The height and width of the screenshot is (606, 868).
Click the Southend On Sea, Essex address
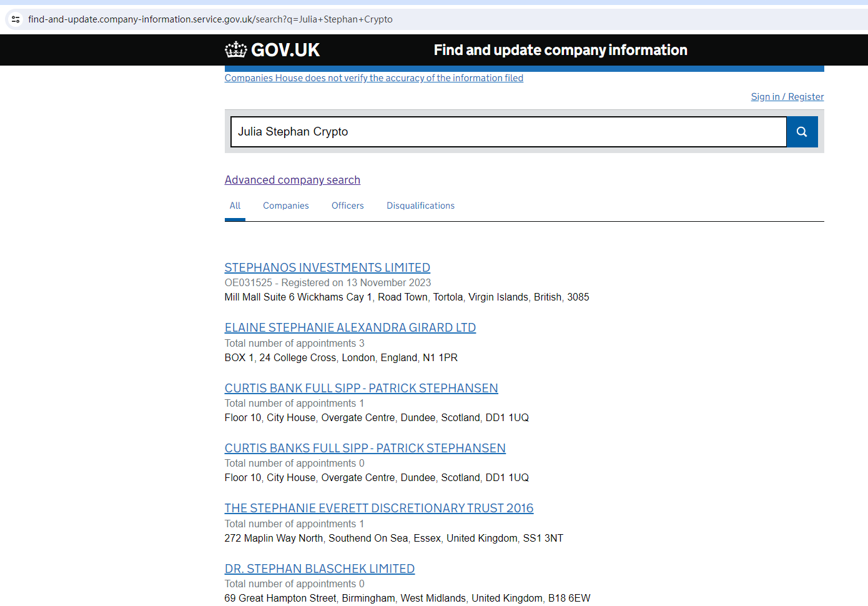point(394,539)
